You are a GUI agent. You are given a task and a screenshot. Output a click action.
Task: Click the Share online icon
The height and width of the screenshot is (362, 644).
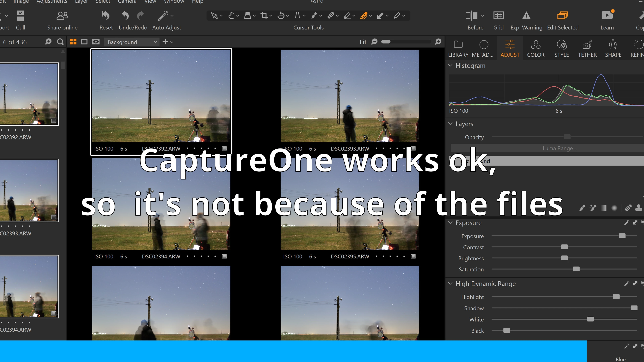click(x=62, y=16)
